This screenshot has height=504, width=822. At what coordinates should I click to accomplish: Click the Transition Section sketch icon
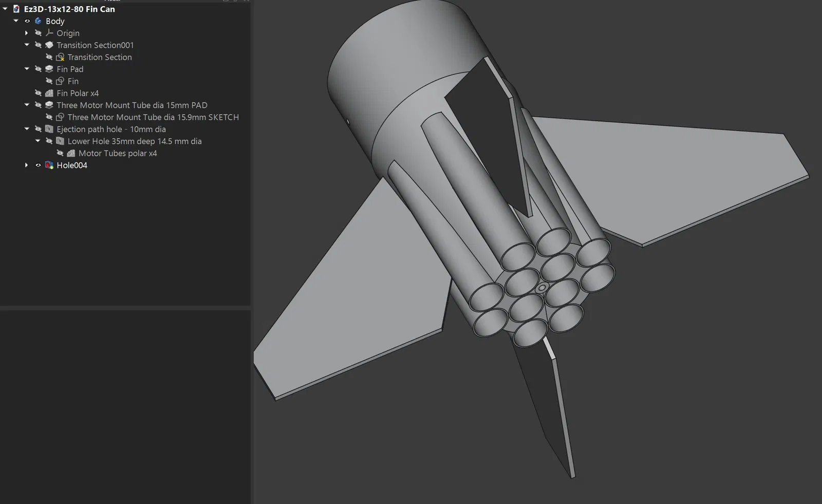pos(60,57)
